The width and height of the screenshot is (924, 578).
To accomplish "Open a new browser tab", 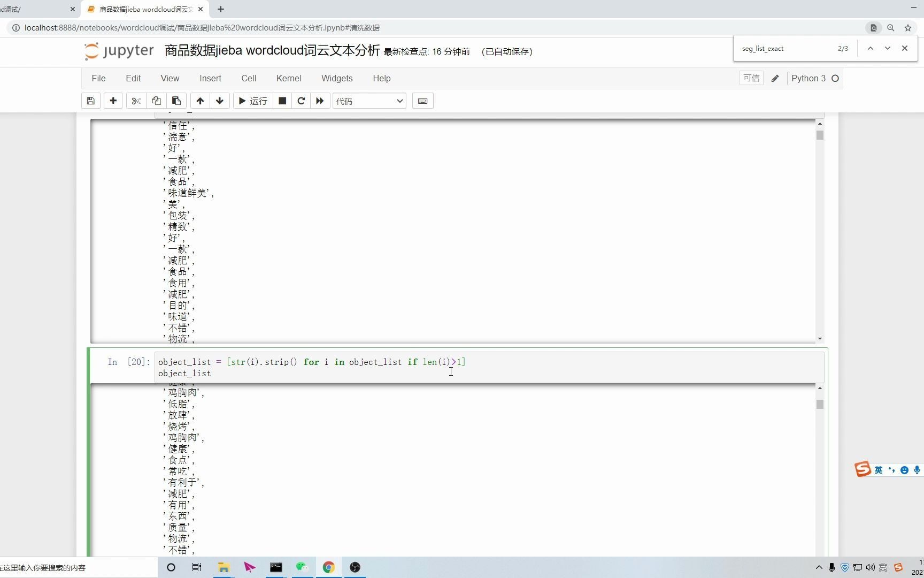I will 221,9.
